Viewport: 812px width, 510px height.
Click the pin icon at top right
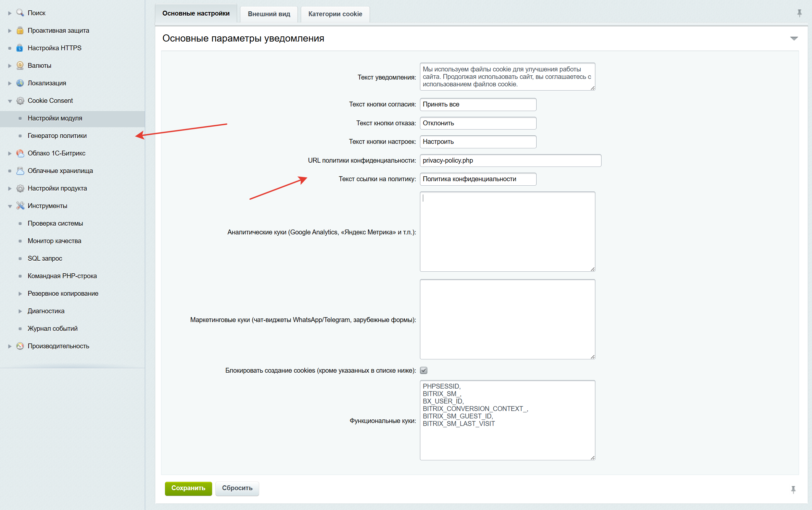800,13
